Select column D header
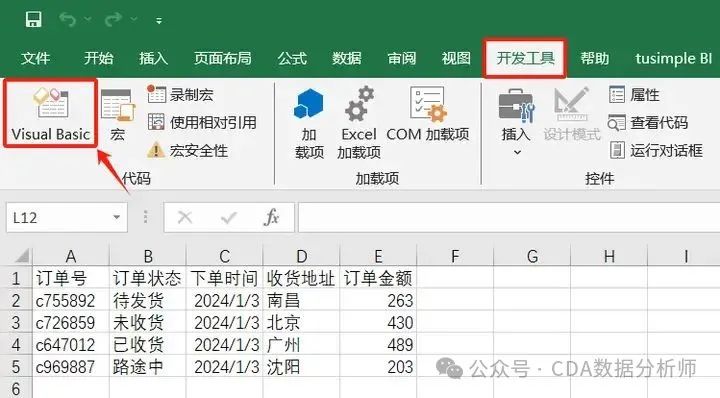720x398 pixels. (x=301, y=256)
